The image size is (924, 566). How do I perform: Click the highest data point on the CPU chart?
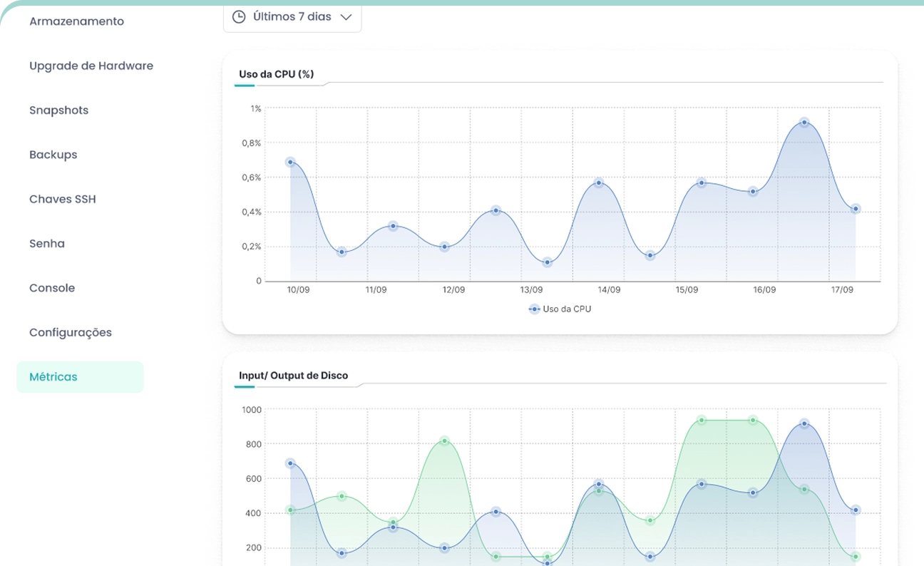coord(804,123)
